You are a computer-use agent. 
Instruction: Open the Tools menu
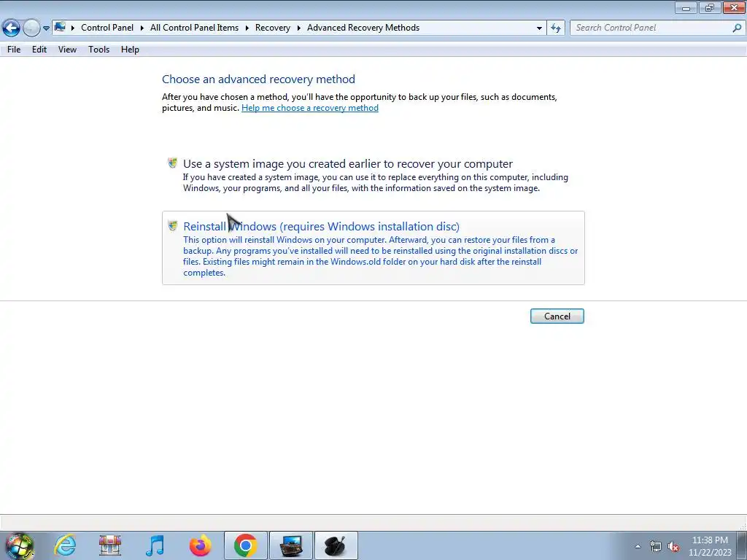click(98, 50)
